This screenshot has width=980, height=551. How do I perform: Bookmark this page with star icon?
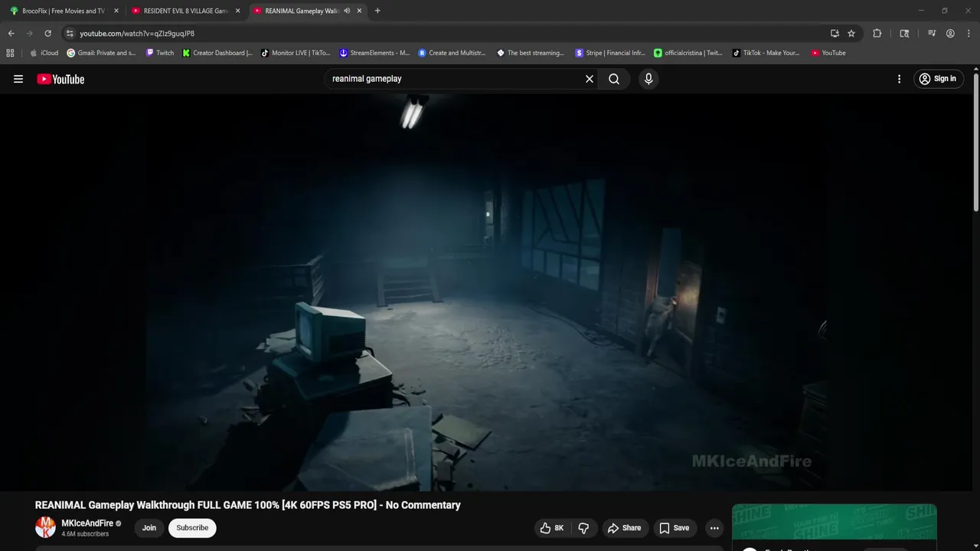(851, 34)
